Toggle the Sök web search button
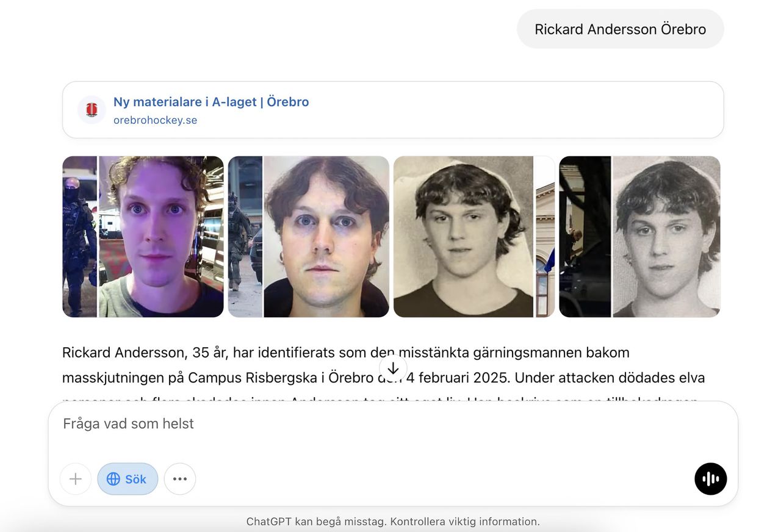 (x=128, y=479)
